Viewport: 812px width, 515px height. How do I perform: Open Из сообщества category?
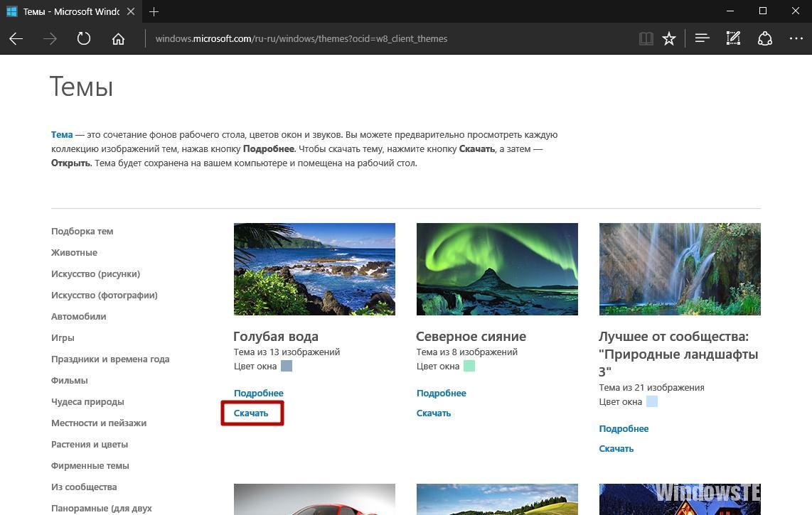(84, 487)
